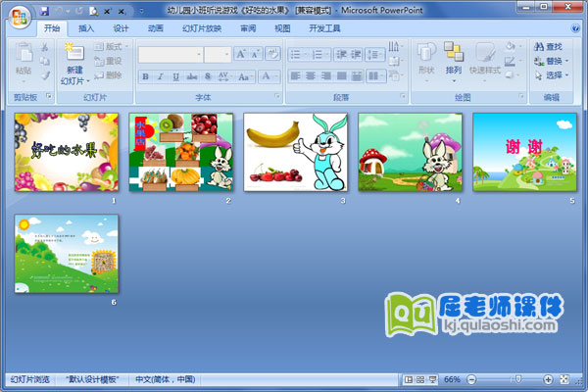
Task: Switch to the 插入 tab
Action: tap(86, 28)
